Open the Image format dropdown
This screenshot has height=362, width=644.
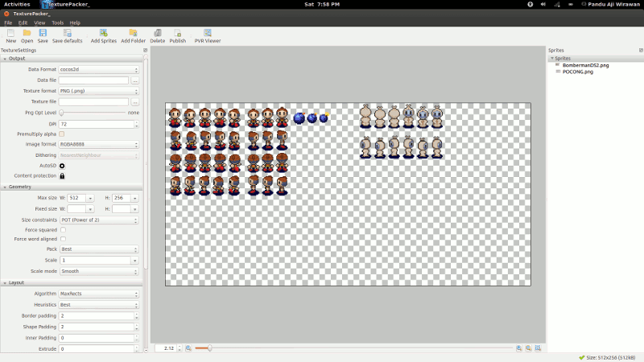(x=98, y=144)
